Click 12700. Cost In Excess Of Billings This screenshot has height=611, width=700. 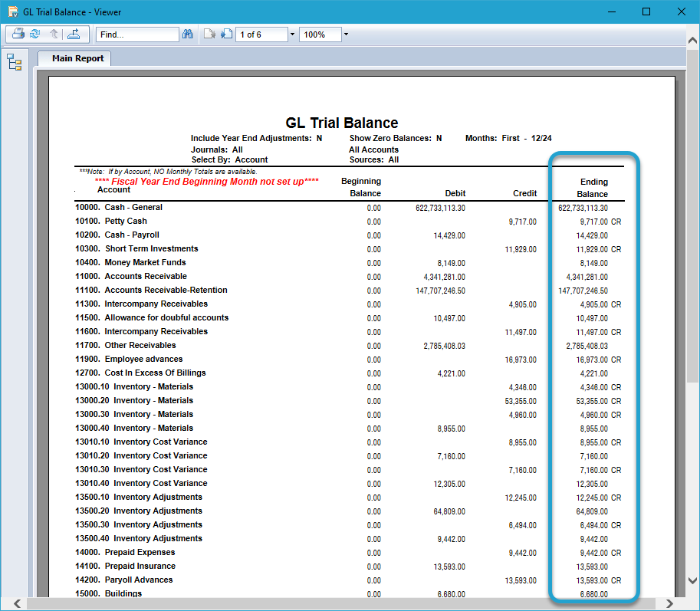(140, 373)
